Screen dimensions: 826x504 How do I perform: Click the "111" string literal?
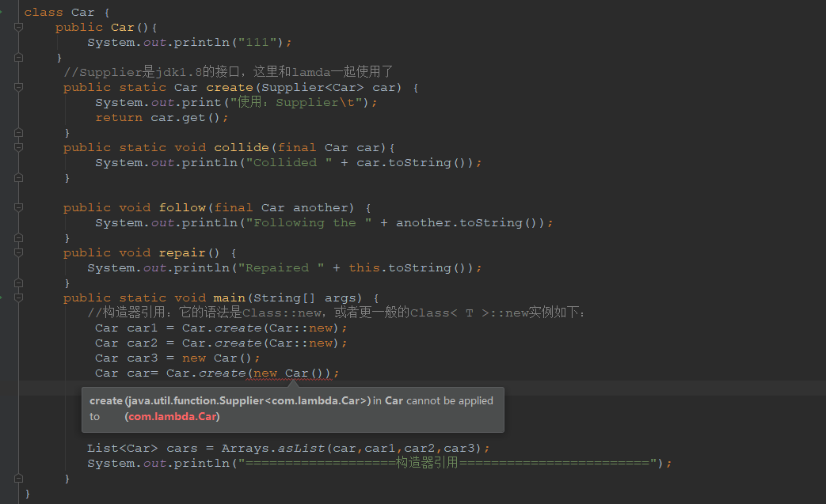[x=257, y=42]
